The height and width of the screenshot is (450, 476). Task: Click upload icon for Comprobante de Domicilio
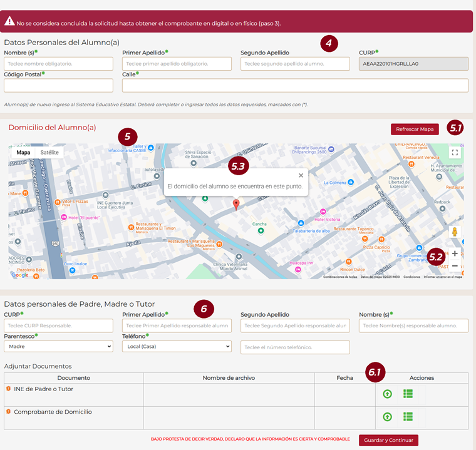coord(387,417)
